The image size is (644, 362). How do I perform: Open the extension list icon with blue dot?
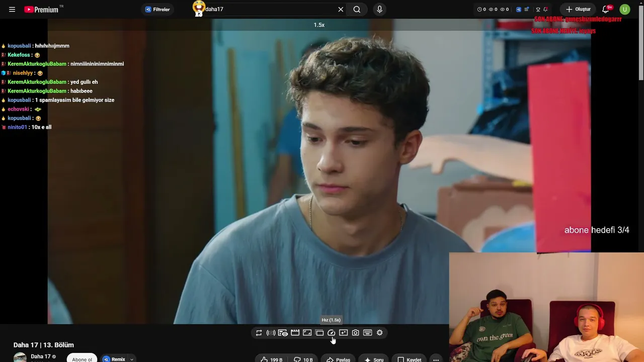click(526, 10)
